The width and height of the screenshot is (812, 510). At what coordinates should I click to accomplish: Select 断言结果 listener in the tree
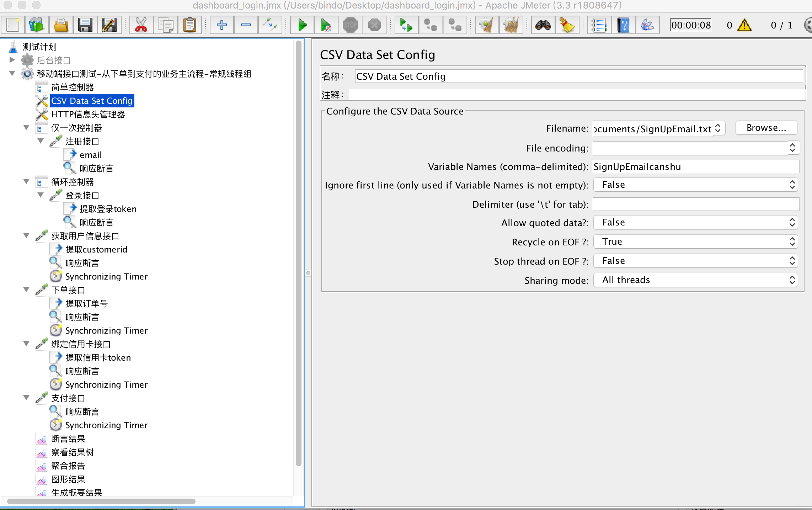point(68,439)
